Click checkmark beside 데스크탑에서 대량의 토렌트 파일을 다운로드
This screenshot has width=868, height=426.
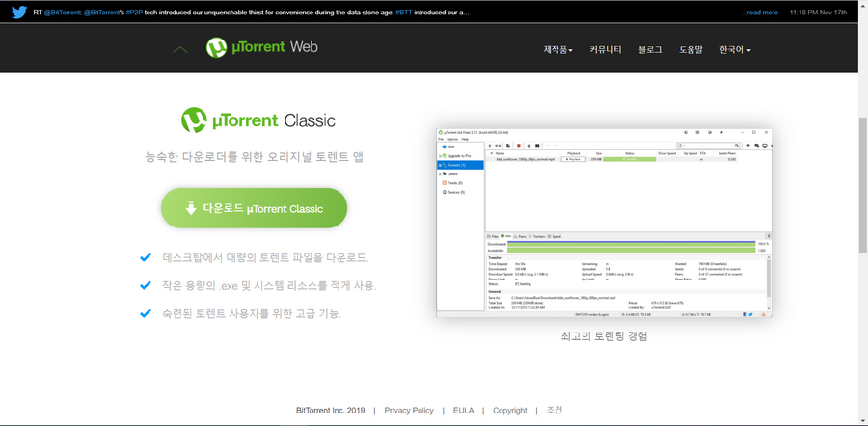(146, 257)
